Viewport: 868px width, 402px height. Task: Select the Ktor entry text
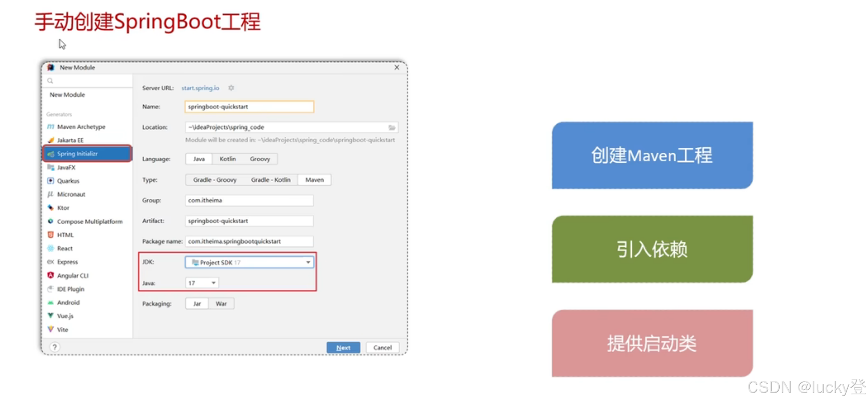tap(63, 208)
